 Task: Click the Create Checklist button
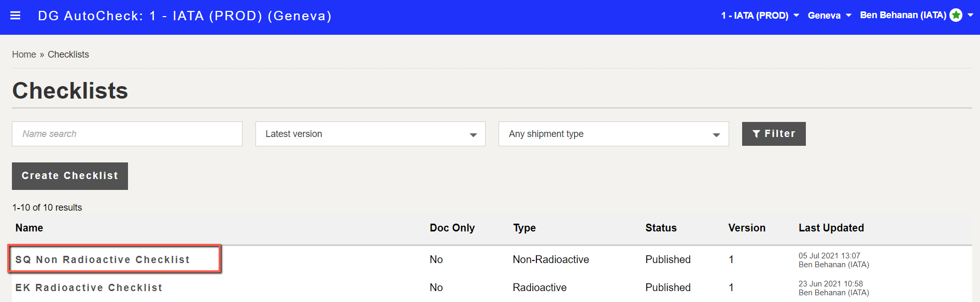coord(70,176)
